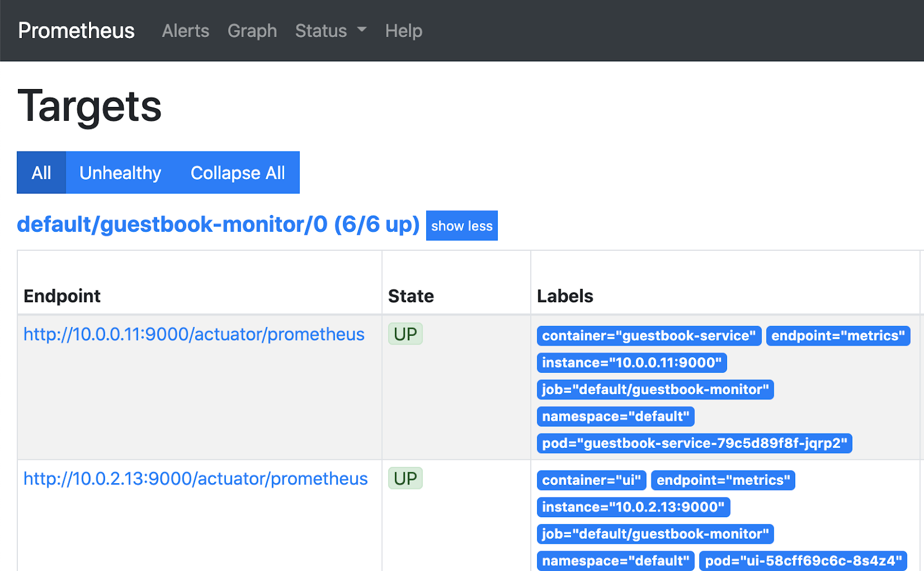
Task: Click the pod="guestbook-service-79c5d89f8f-jqrp2" label
Action: click(x=694, y=443)
